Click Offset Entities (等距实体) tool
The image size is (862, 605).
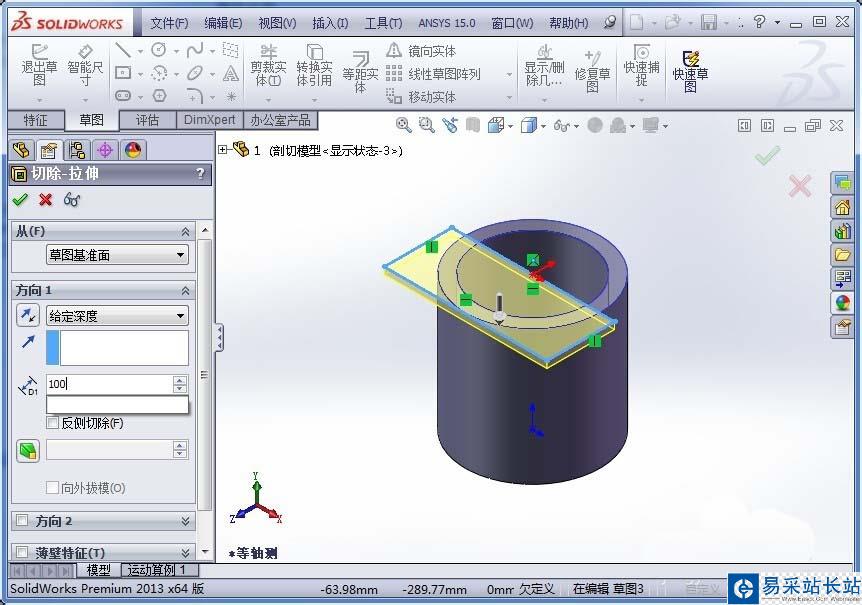(x=360, y=73)
